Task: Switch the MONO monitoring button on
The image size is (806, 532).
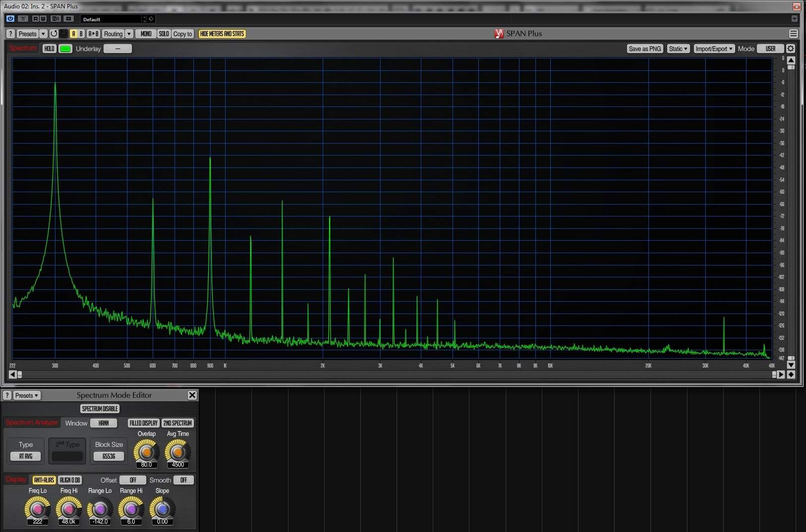Action: [146, 34]
